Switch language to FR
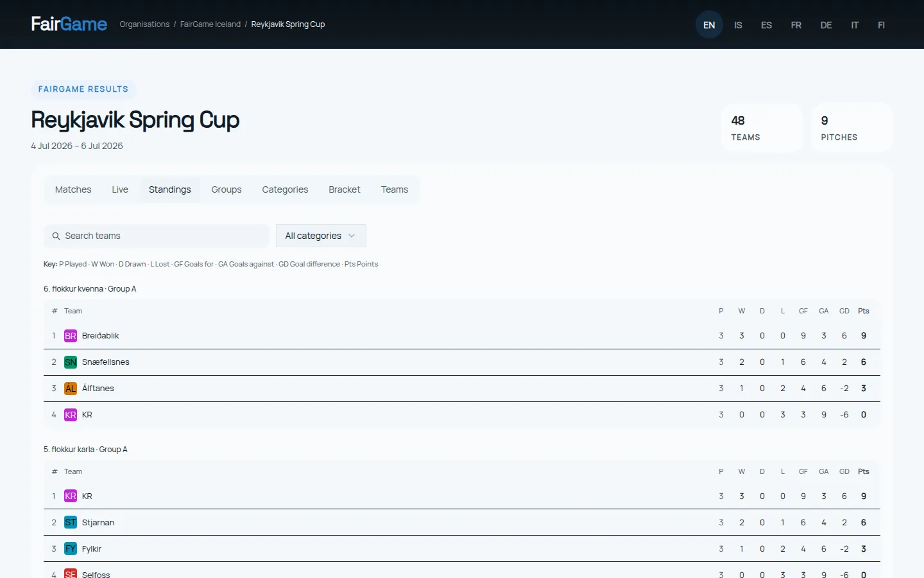924x578 pixels. (x=796, y=25)
